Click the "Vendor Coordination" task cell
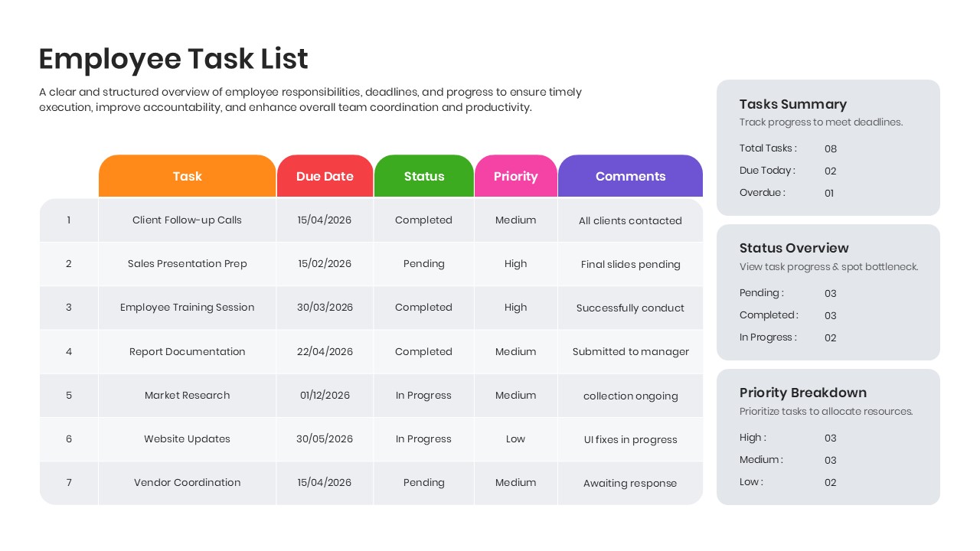Screen dimensions: 980x551 pyautogui.click(x=187, y=483)
